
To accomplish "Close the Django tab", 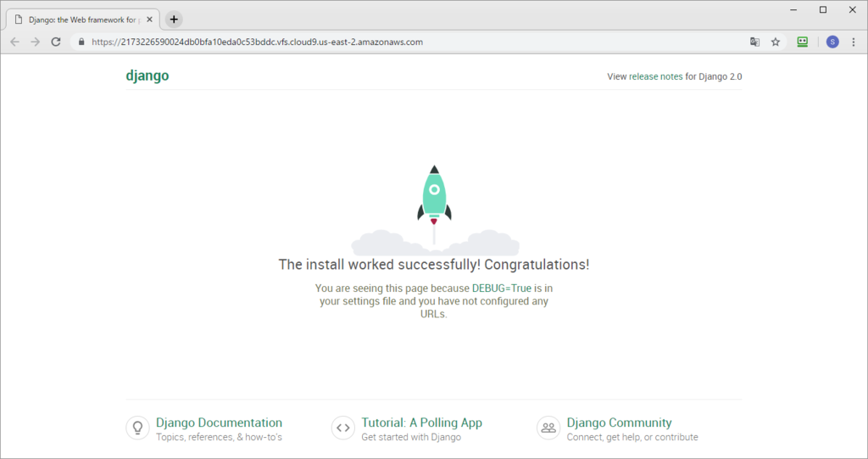I will point(149,20).
